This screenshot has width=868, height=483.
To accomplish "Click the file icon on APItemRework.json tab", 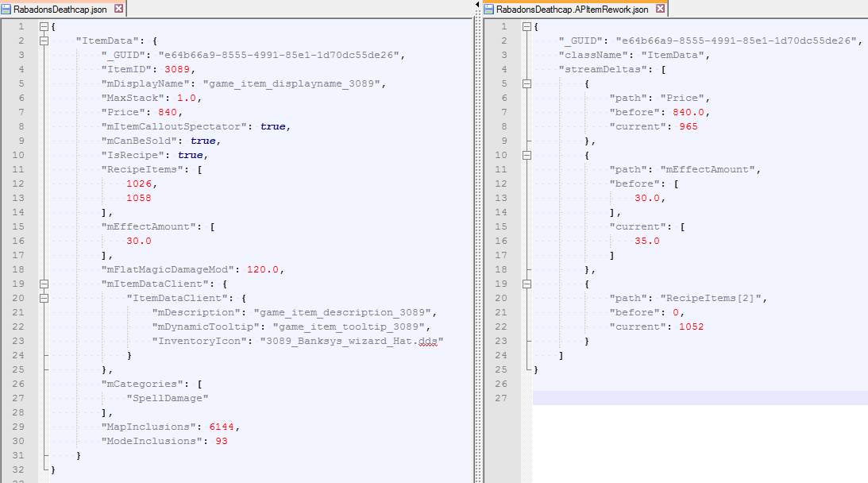I will pos(489,9).
